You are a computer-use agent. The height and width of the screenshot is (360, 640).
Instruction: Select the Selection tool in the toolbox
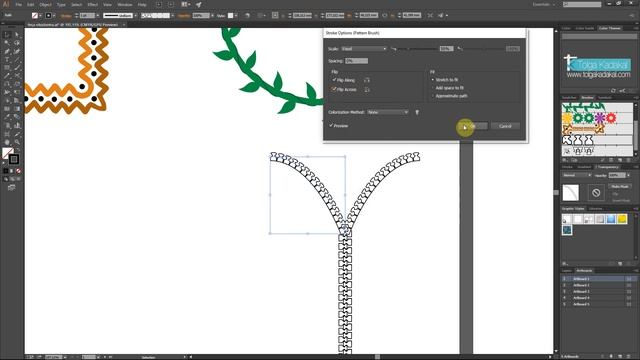[7, 35]
